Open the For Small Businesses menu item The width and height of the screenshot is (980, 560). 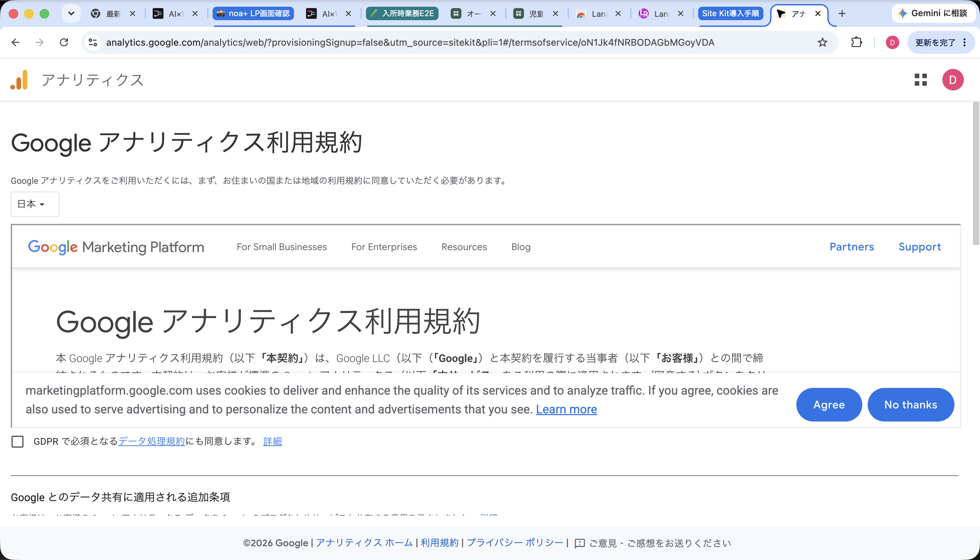(281, 247)
